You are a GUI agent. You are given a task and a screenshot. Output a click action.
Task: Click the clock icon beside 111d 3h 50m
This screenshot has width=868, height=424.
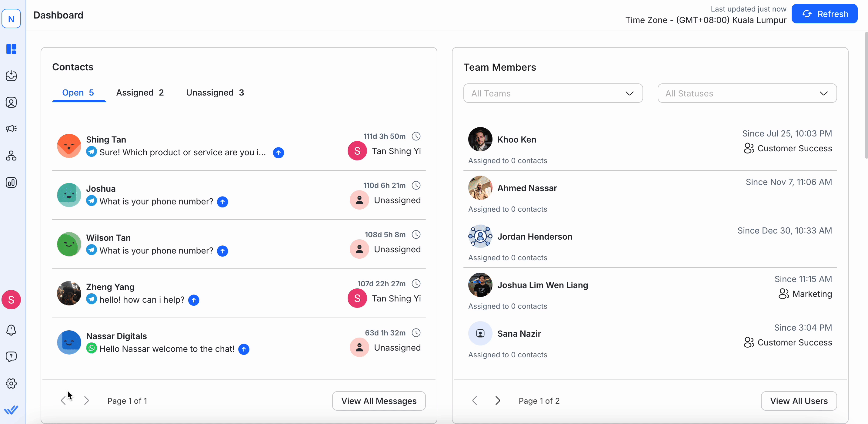coord(416,136)
